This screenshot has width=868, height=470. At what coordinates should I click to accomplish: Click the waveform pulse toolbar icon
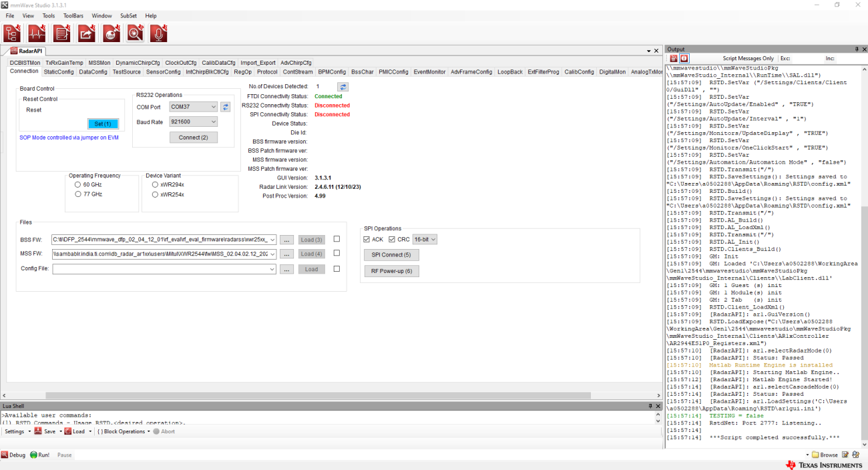[x=37, y=33]
